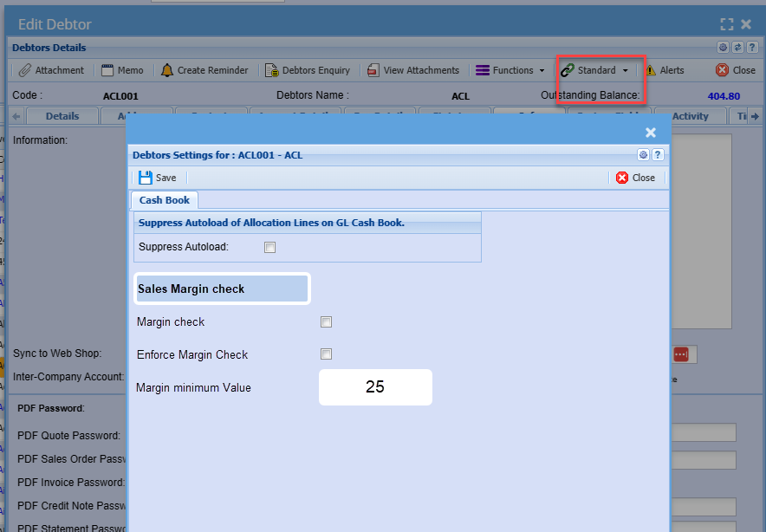Click the PDF Sales Order Password field
Screen dimensions: 766x532
tap(704, 460)
